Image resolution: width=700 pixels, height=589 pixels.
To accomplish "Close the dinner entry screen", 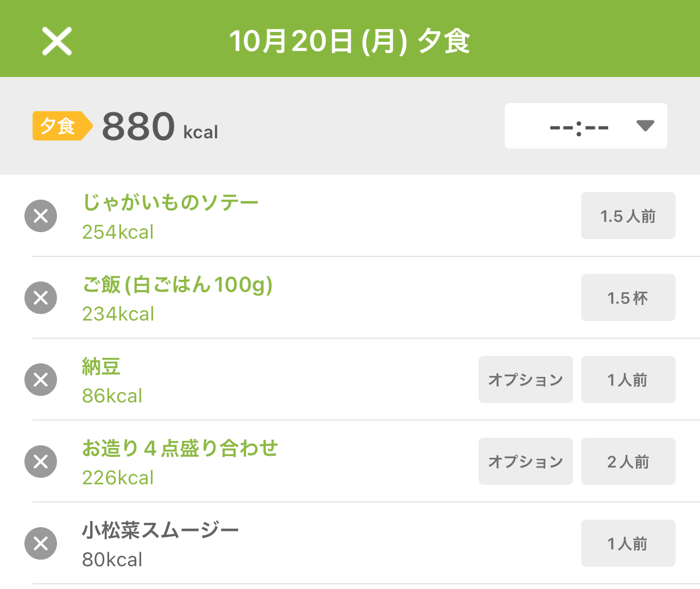I will coord(57,41).
